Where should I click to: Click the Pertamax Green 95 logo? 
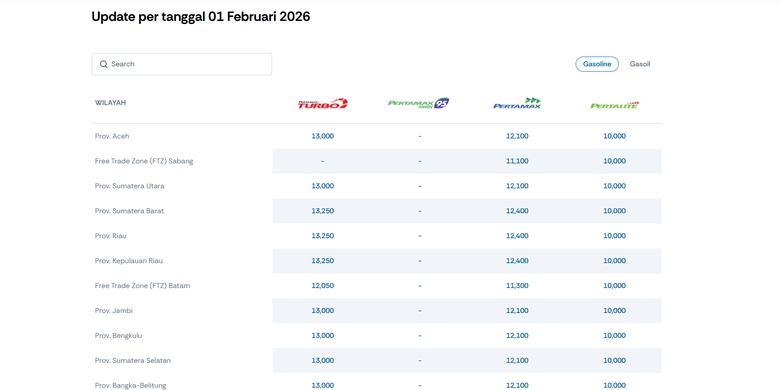click(x=418, y=103)
